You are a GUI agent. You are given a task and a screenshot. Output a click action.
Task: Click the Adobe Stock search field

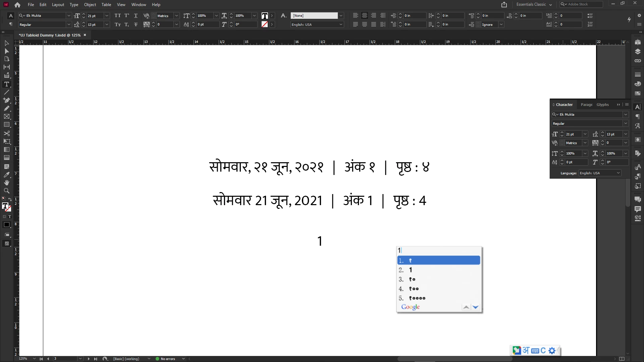tap(584, 4)
